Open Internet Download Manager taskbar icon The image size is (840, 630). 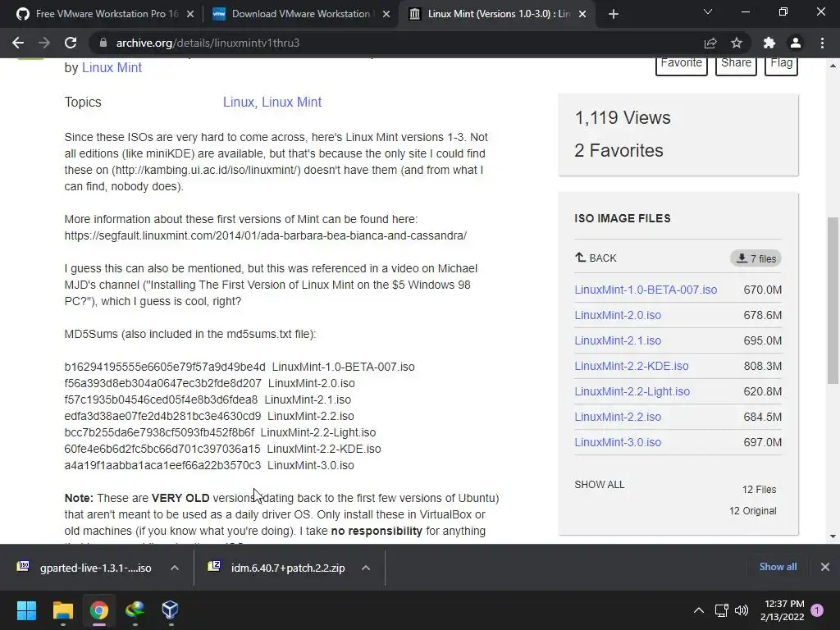point(135,610)
